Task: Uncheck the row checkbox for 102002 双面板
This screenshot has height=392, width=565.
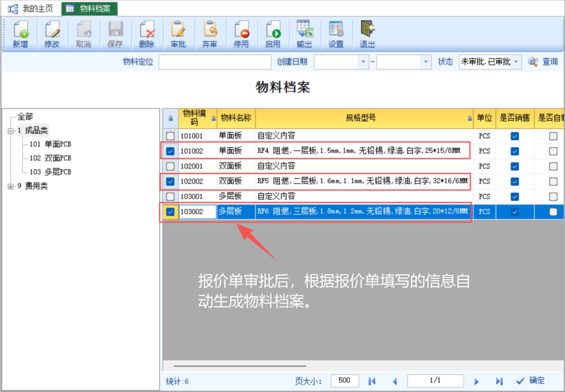Action: [170, 181]
